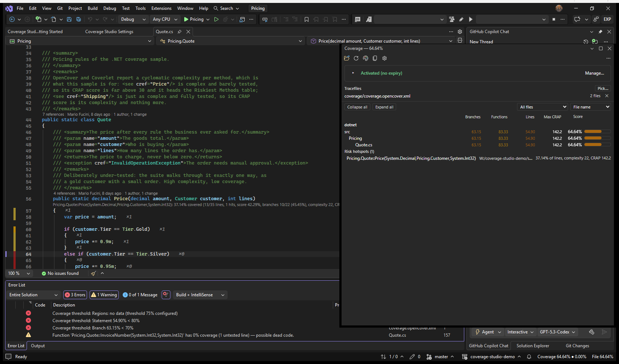This screenshot has width=619, height=364.
Task: Open the Entire Solution scope dropdown
Action: pyautogui.click(x=33, y=295)
